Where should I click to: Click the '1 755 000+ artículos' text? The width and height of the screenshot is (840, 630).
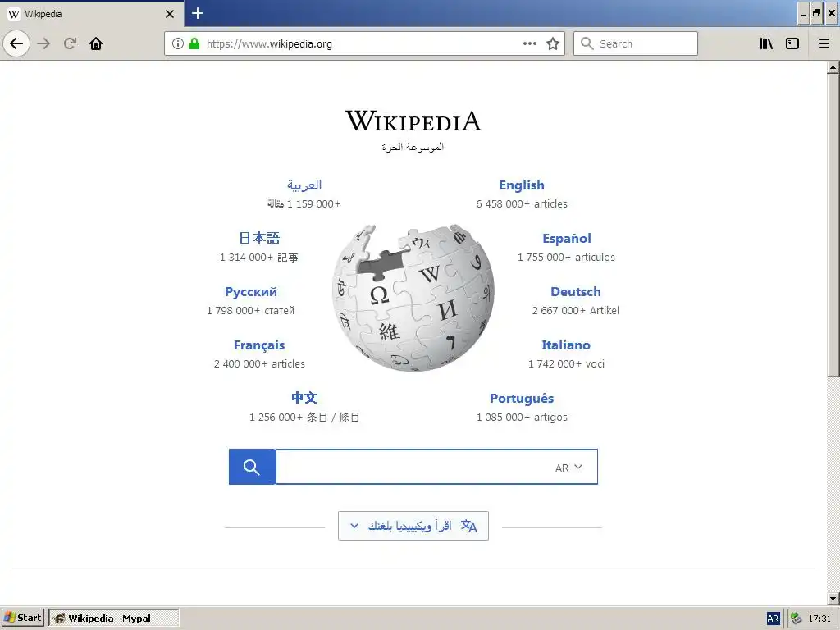coord(566,257)
